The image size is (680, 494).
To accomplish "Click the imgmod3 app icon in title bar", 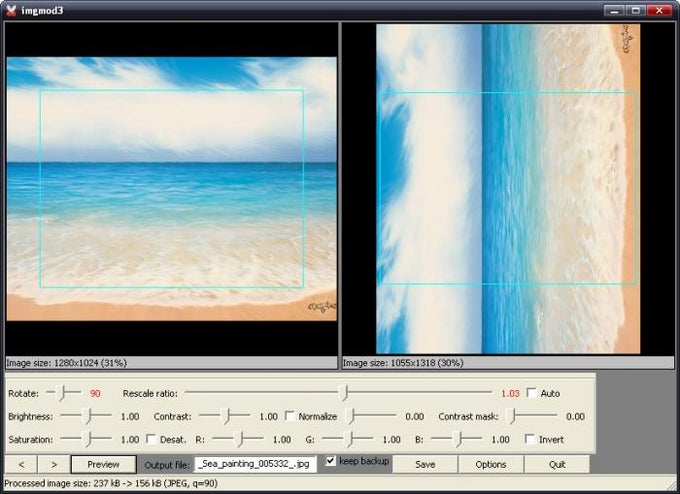I will click(x=10, y=10).
